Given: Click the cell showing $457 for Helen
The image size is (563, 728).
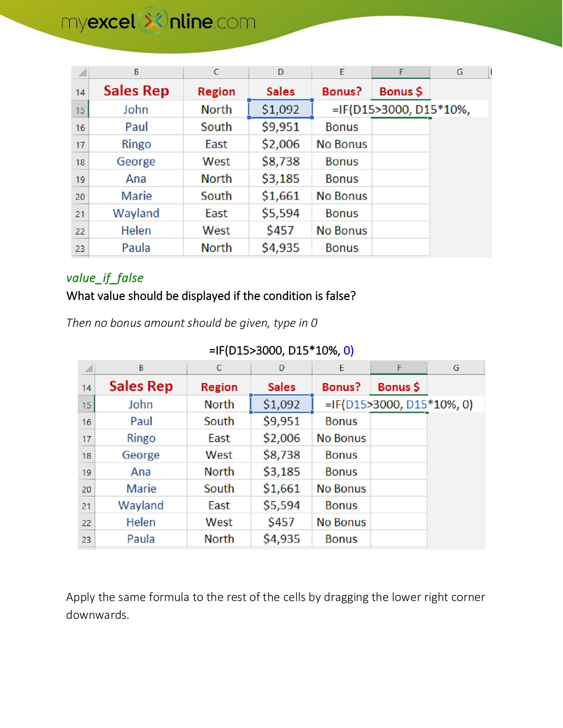Looking at the screenshot, I should pyautogui.click(x=282, y=522).
